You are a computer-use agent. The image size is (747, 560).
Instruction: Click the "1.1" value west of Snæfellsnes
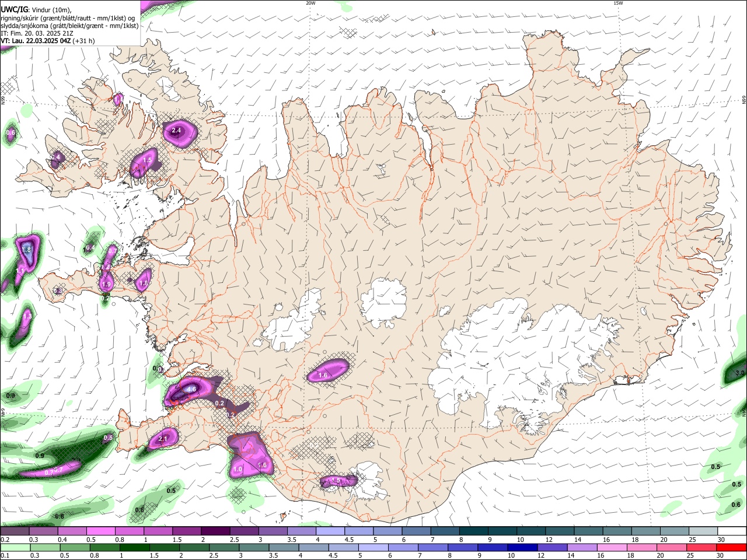pos(20,271)
